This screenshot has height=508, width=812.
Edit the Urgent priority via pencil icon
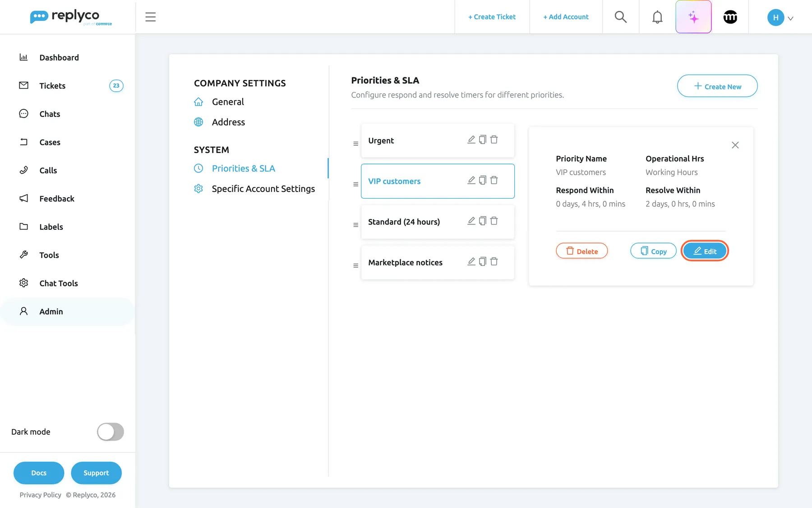[471, 140]
